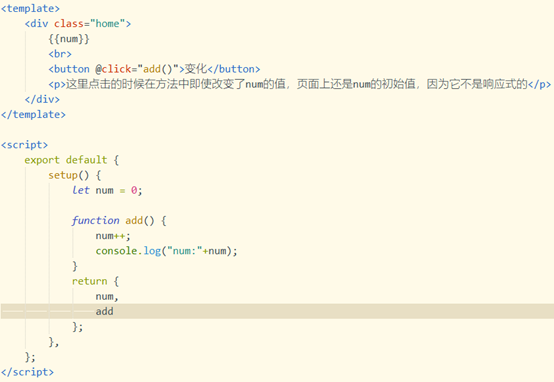Select the {{num}} interpolation text

tap(69, 39)
